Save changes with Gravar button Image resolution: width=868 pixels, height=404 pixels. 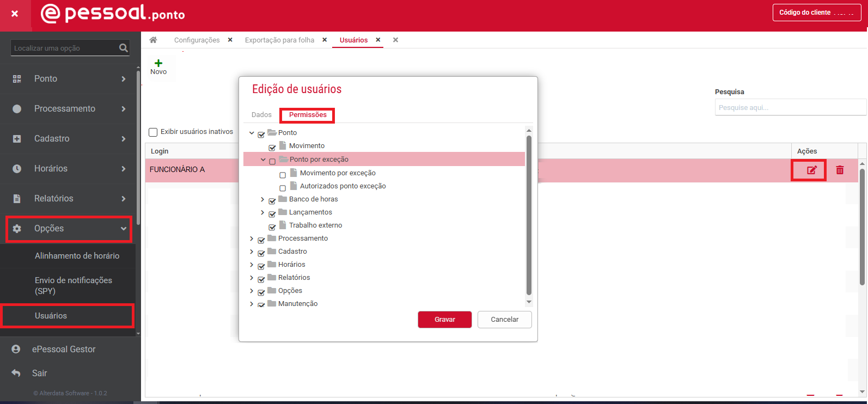[445, 320]
